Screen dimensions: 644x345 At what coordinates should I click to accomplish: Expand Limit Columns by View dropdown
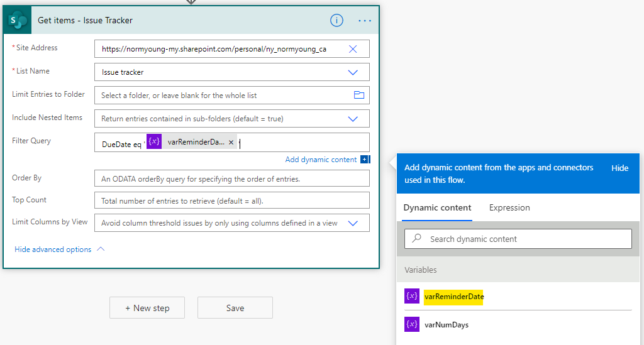coord(353,223)
